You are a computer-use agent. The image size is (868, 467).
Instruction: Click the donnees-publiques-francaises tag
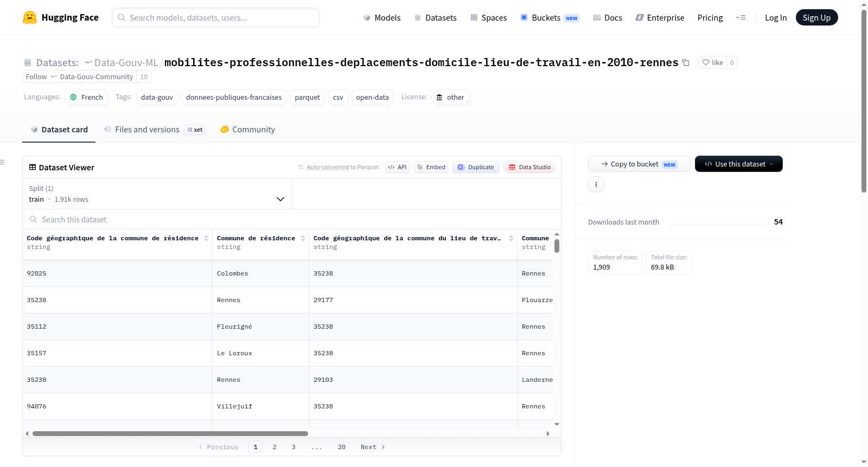click(x=234, y=97)
